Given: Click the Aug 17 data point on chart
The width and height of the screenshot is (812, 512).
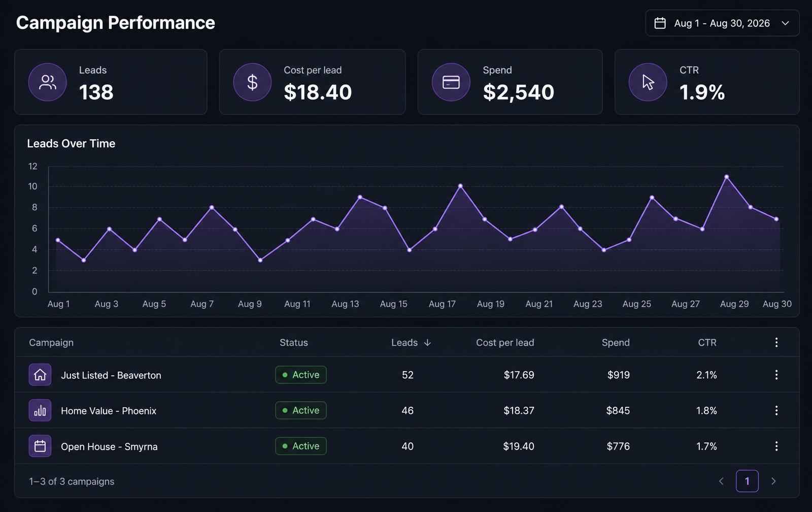Looking at the screenshot, I should 460,186.
